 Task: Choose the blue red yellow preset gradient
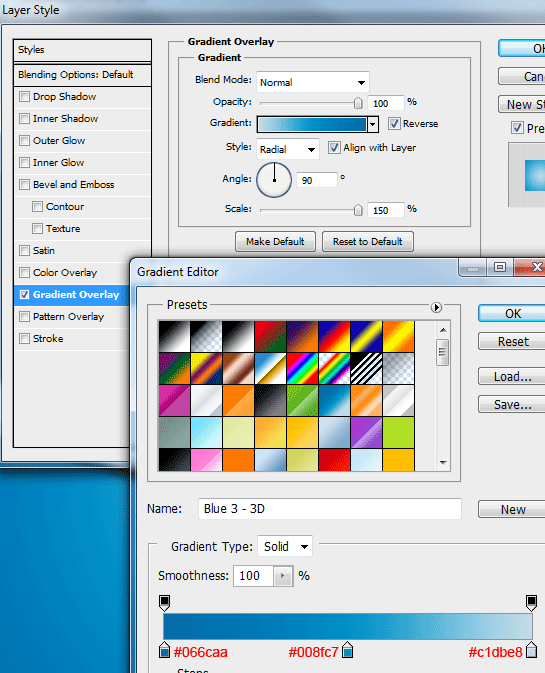pos(334,336)
